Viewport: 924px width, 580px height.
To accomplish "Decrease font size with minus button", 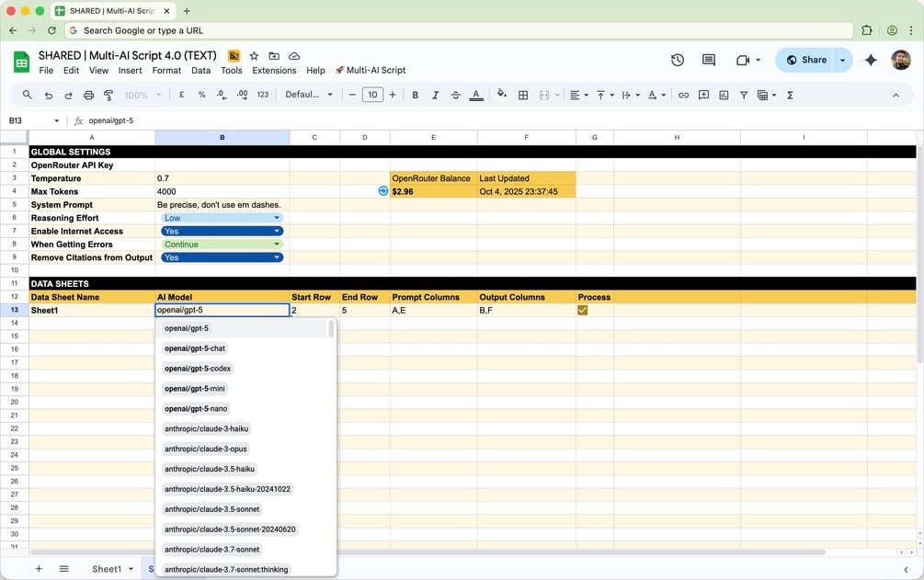I will coord(352,95).
